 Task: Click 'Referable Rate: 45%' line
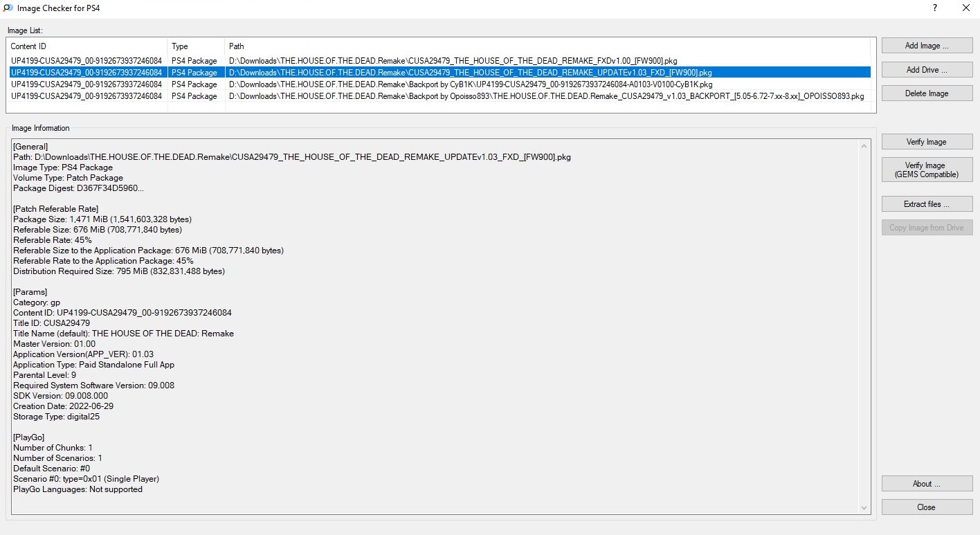click(x=53, y=240)
